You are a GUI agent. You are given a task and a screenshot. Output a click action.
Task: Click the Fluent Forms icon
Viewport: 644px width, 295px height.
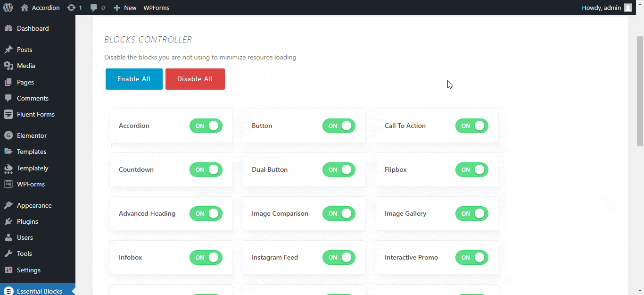[x=8, y=114]
